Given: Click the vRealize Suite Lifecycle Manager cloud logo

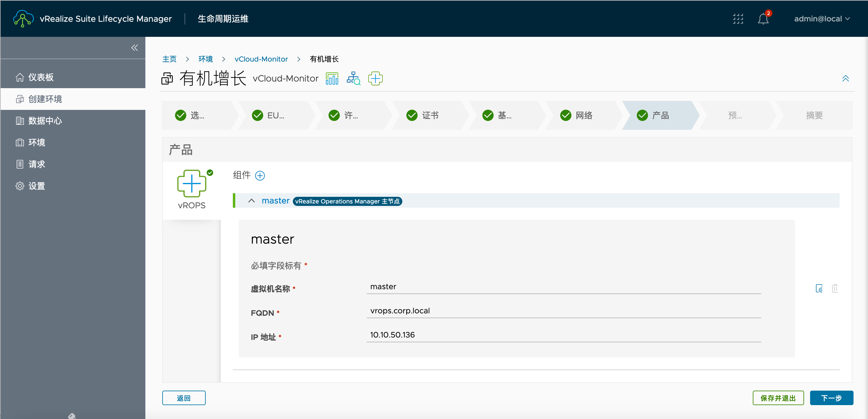Looking at the screenshot, I should [x=23, y=18].
